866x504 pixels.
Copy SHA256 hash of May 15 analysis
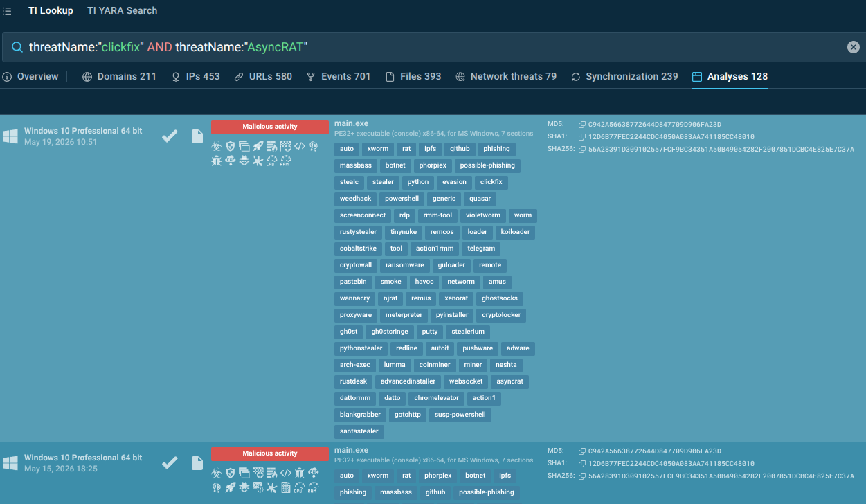pyautogui.click(x=582, y=476)
